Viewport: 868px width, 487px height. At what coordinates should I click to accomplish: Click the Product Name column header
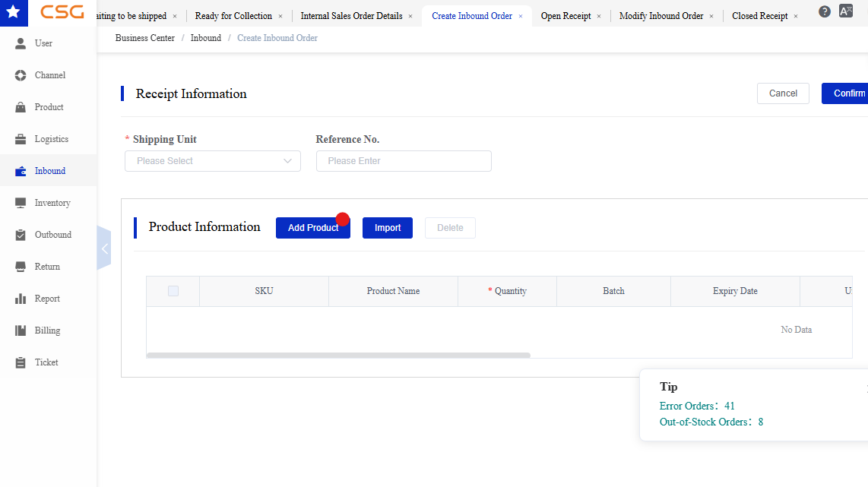tap(393, 291)
